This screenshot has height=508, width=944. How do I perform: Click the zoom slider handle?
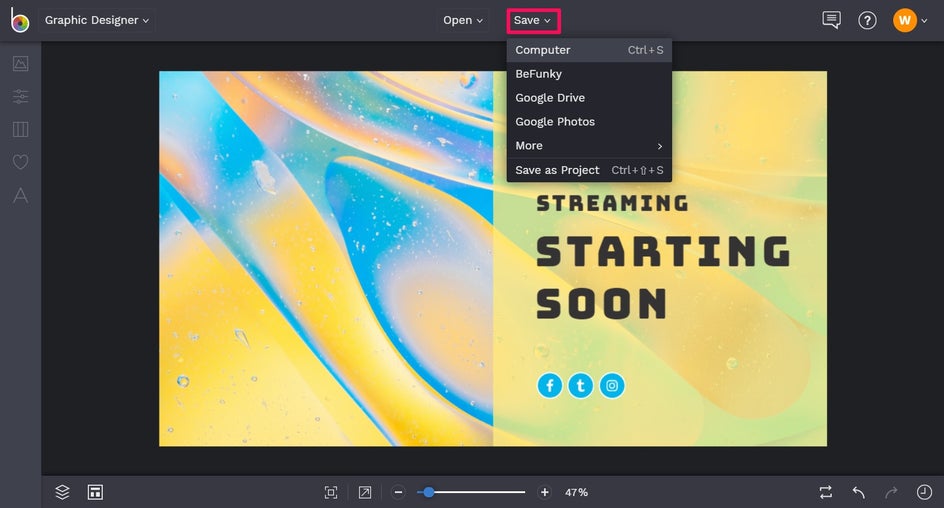tap(428, 492)
